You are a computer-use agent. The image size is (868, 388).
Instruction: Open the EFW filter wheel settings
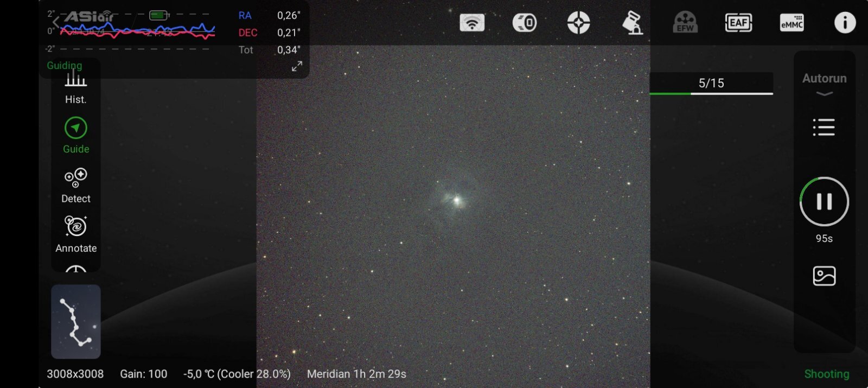(x=685, y=23)
